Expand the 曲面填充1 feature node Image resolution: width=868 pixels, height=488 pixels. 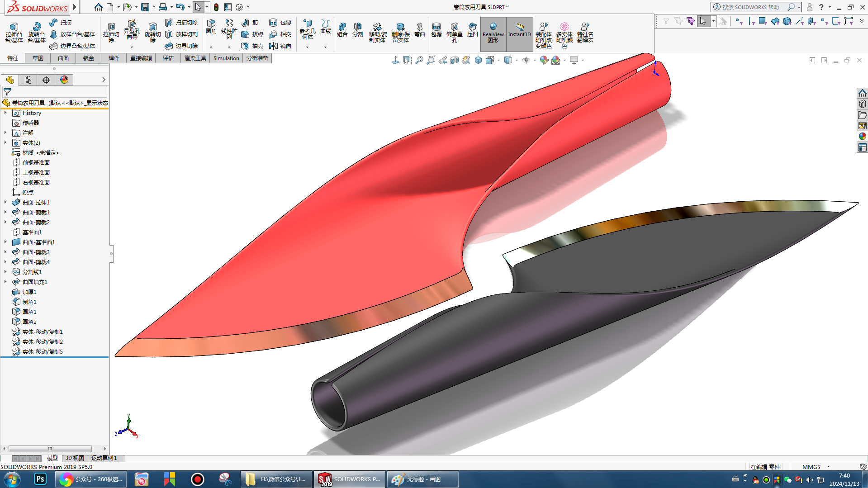click(5, 282)
